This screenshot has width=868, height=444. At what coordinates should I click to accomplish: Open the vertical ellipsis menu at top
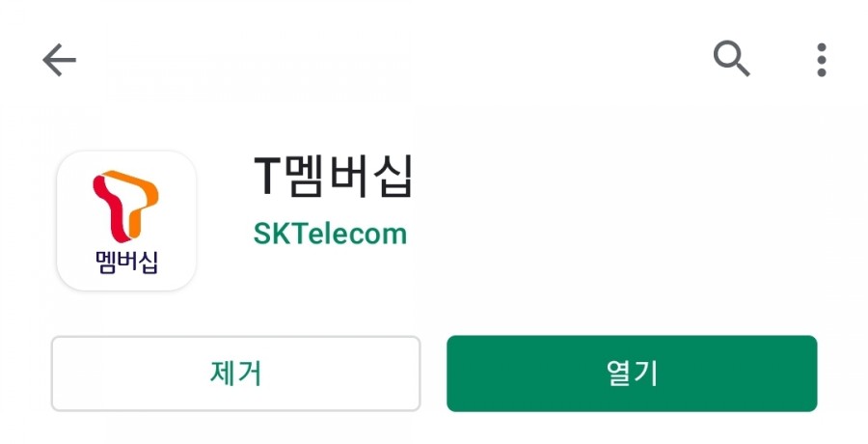coord(822,60)
